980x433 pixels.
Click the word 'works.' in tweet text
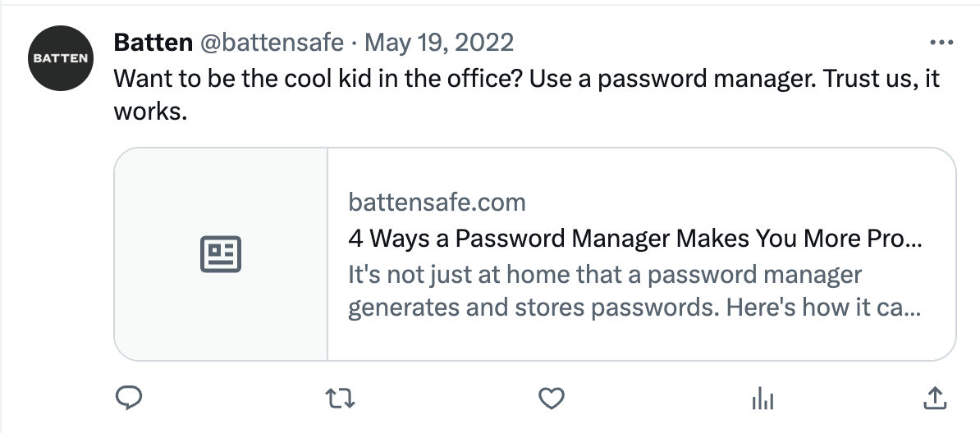click(x=150, y=112)
